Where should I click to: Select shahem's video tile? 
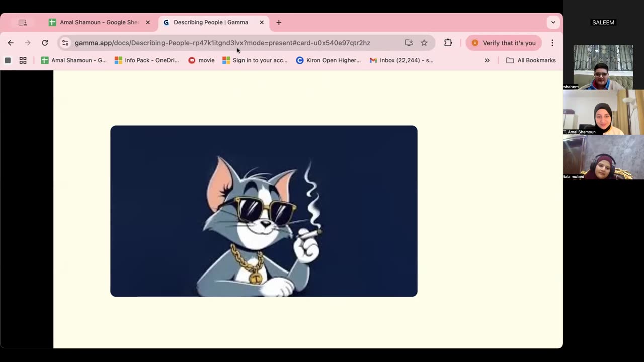[x=603, y=67]
